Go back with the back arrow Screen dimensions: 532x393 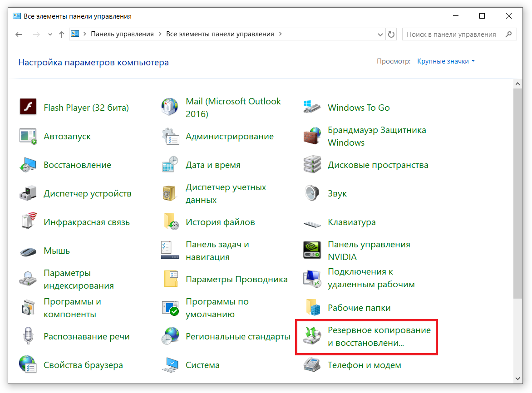[19, 34]
